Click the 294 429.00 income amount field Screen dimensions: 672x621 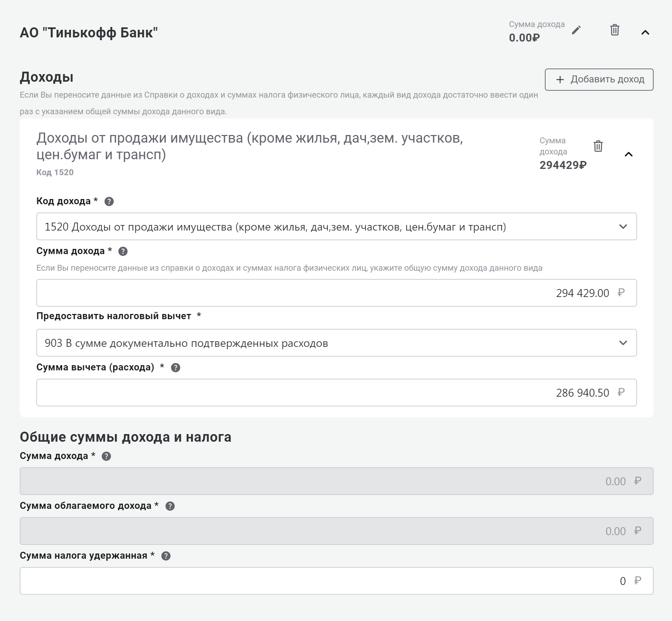pyautogui.click(x=336, y=293)
